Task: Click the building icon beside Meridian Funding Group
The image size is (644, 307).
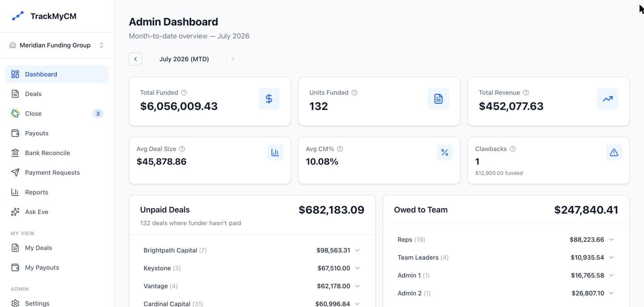Action: pos(13,45)
